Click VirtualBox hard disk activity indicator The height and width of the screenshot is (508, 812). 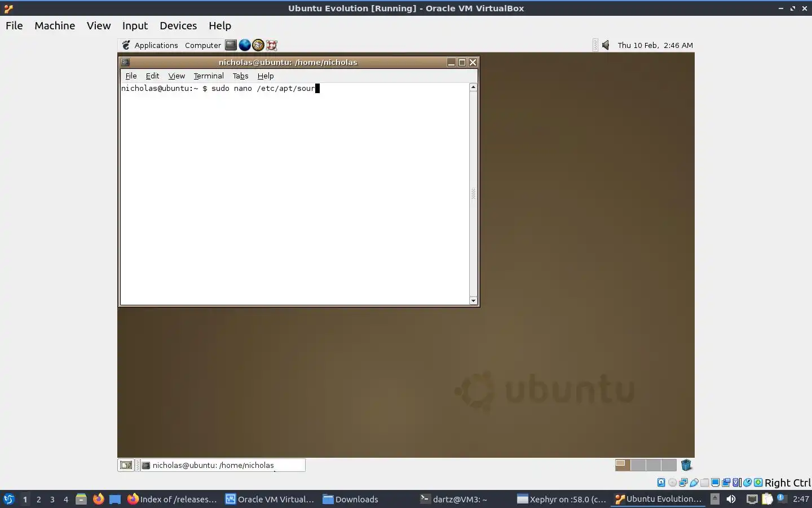[x=661, y=483]
